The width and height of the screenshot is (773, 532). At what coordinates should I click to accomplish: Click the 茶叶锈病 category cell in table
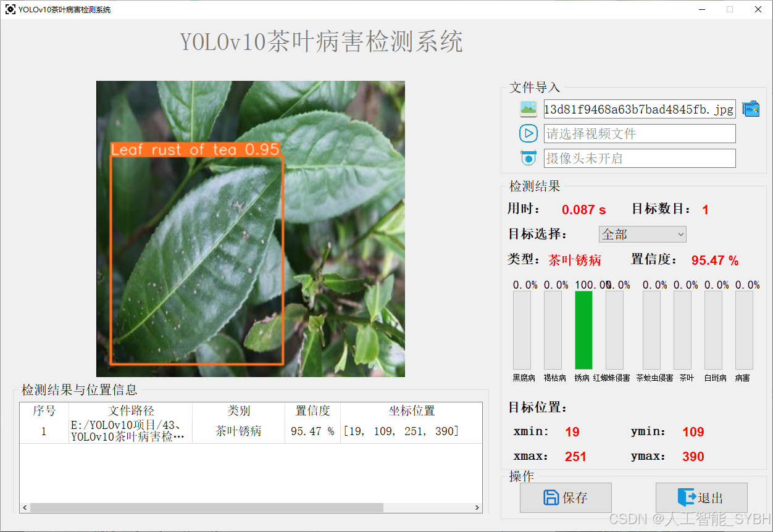pos(239,431)
